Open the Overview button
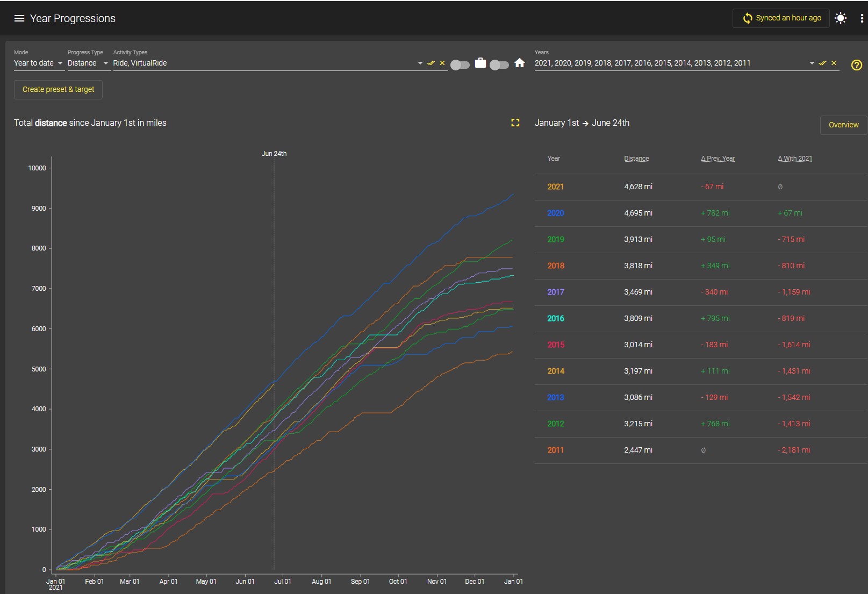 point(843,125)
